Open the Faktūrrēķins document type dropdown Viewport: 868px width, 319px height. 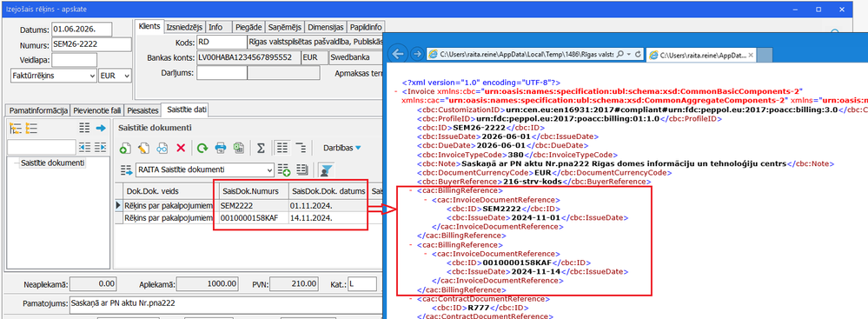tap(53, 76)
